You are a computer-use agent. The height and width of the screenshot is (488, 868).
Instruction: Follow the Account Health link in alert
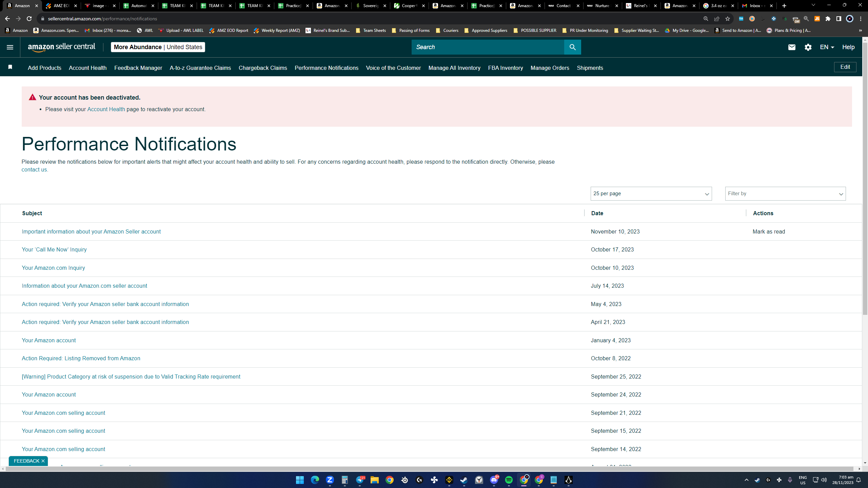106,109
